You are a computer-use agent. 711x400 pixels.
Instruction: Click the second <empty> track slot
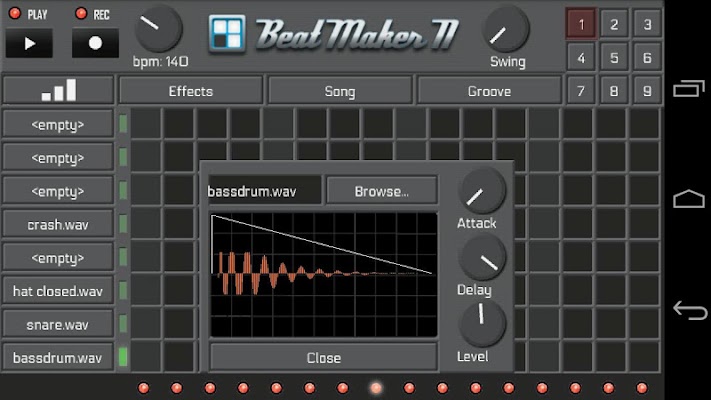58,157
